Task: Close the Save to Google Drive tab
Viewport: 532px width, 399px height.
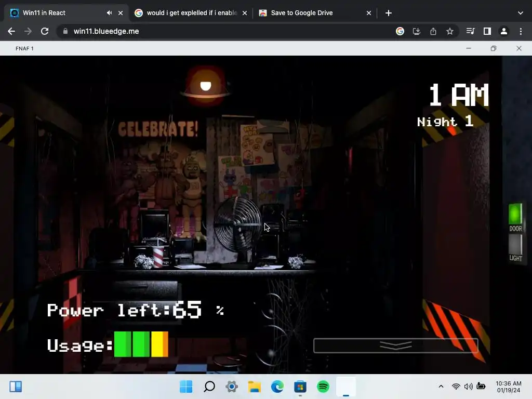Action: pyautogui.click(x=369, y=13)
